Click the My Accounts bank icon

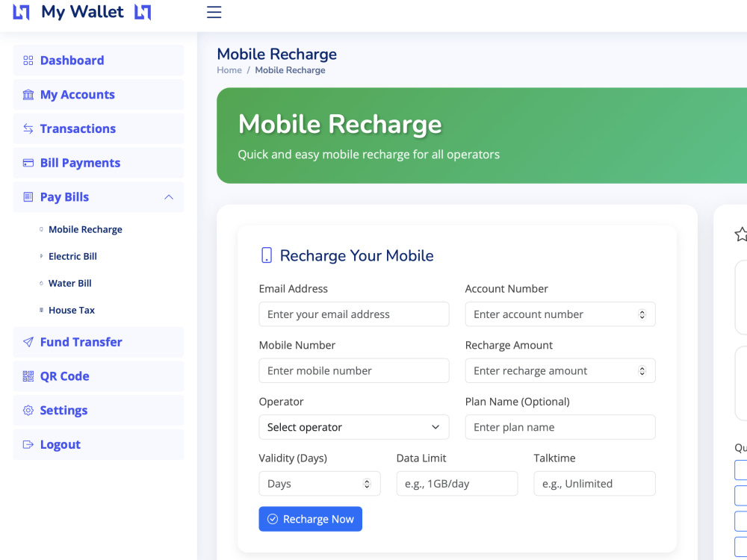click(x=28, y=95)
